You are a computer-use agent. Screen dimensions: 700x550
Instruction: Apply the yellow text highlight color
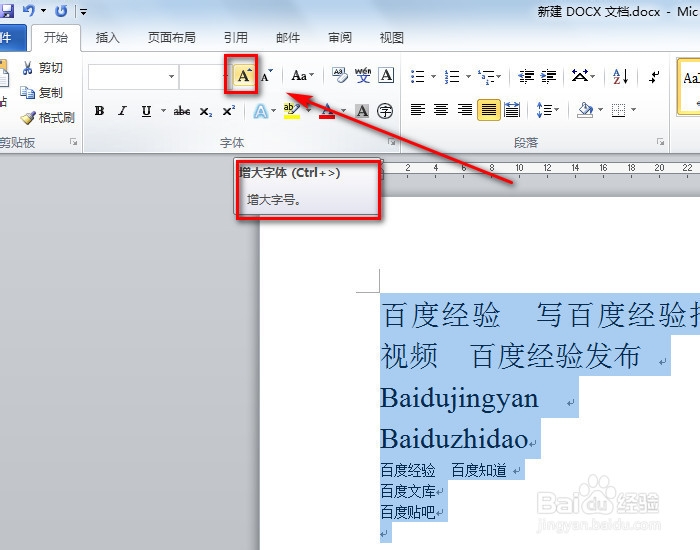(292, 110)
